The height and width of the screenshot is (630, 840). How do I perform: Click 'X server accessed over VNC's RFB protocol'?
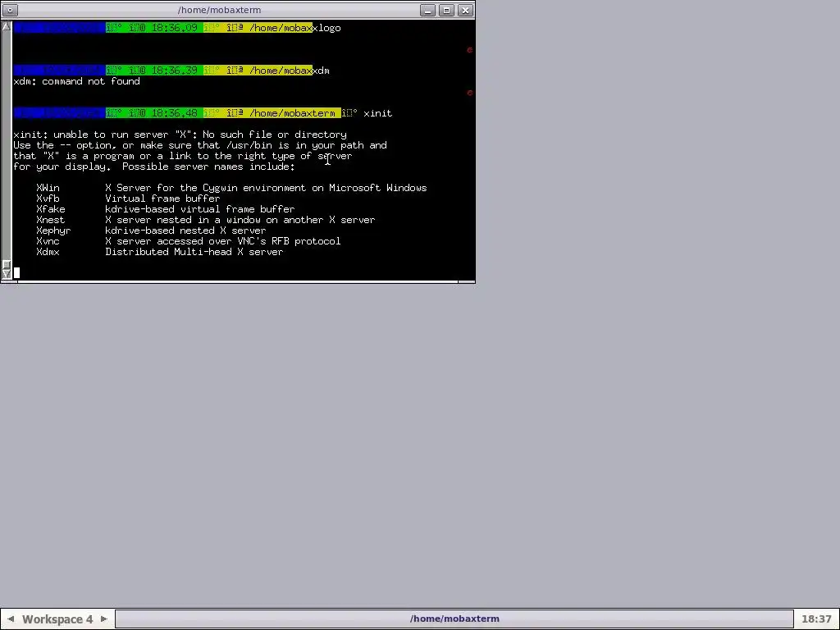(x=223, y=242)
